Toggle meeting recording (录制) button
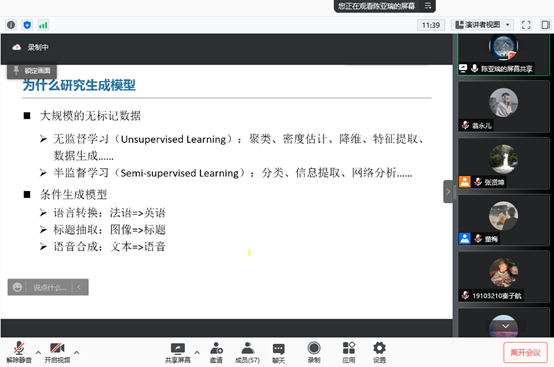Viewport: 554px width, 367px height. click(314, 353)
